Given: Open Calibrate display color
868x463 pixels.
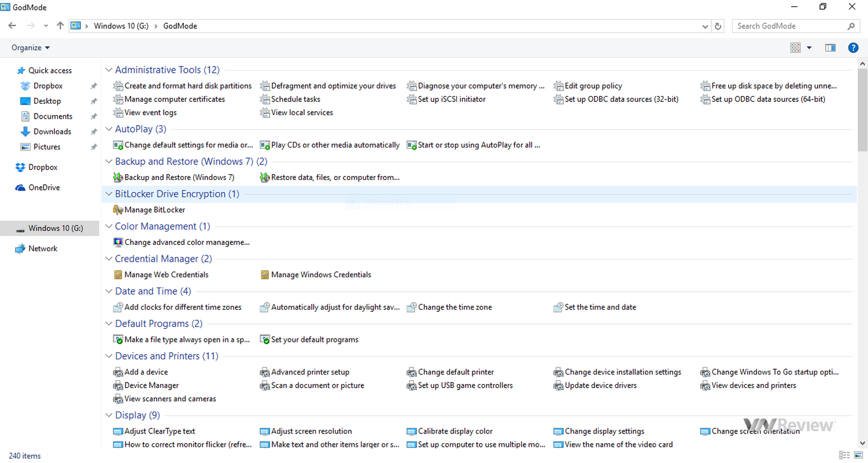Looking at the screenshot, I should 450,431.
